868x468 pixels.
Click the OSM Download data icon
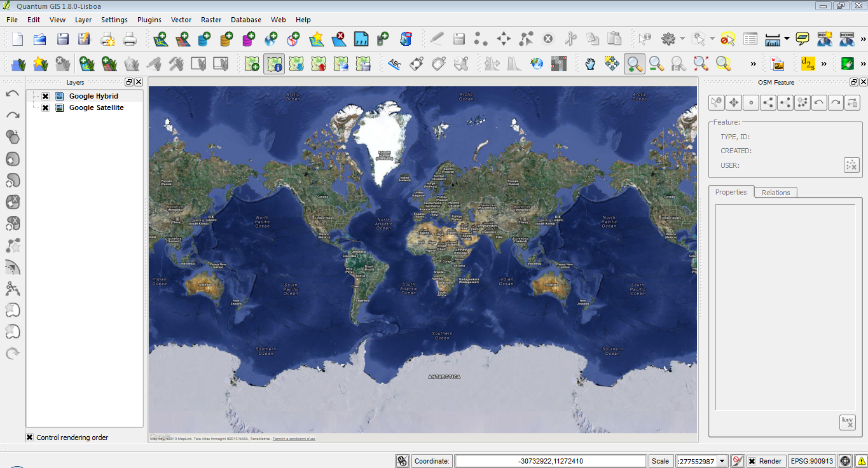296,64
